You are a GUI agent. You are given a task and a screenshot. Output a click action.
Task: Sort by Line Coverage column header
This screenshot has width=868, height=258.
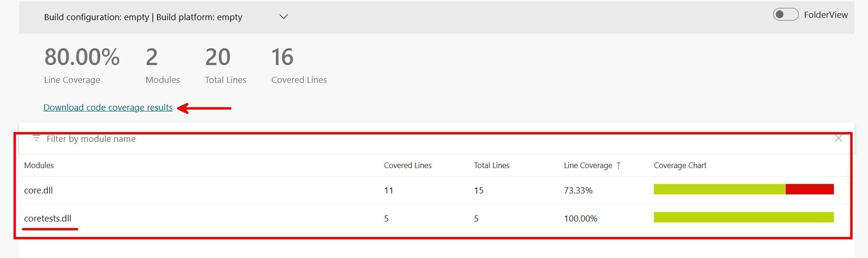[588, 165]
